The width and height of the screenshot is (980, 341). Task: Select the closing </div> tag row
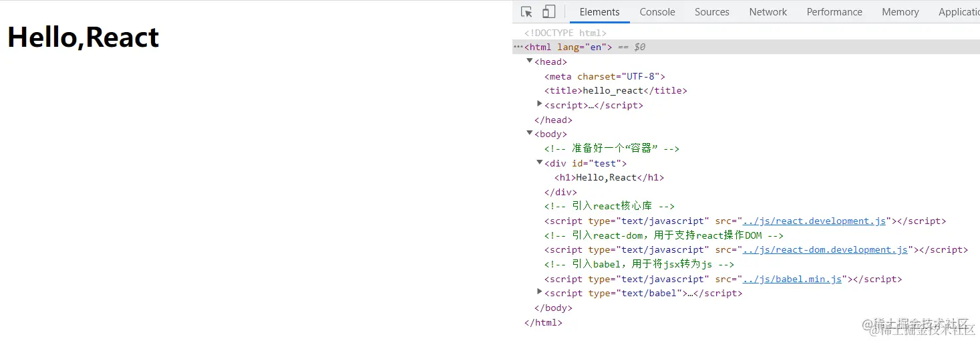coord(560,192)
